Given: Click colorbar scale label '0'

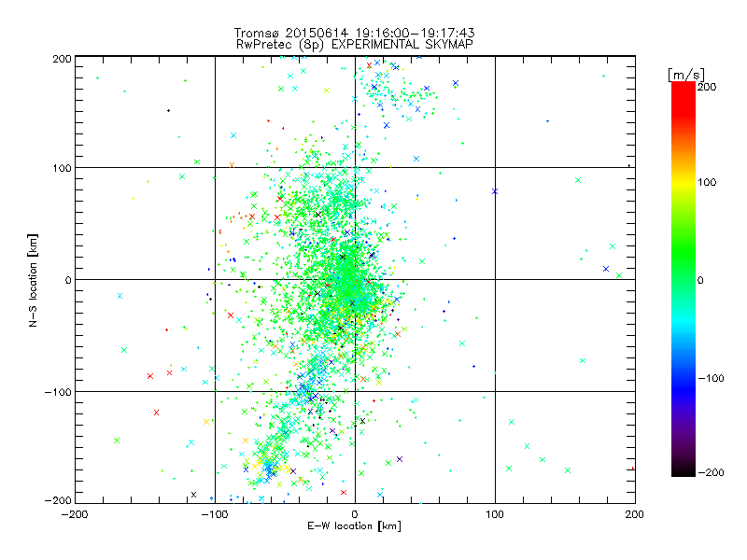Looking at the screenshot, I should point(700,280).
